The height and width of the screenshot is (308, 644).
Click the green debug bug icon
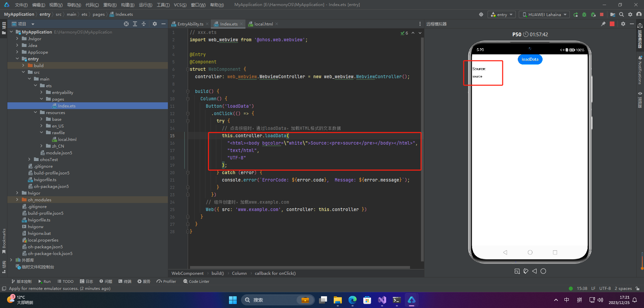coord(584,14)
